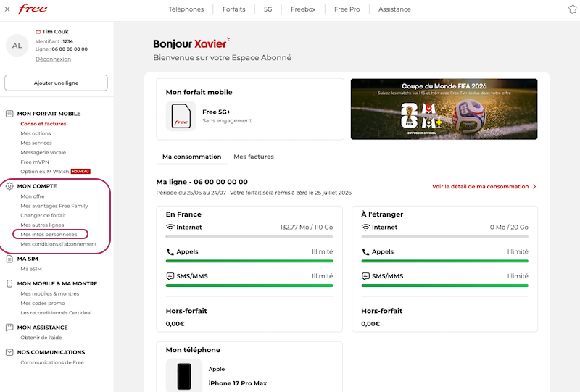
Task: Open Mes avantages Free Family
Action: click(x=54, y=206)
